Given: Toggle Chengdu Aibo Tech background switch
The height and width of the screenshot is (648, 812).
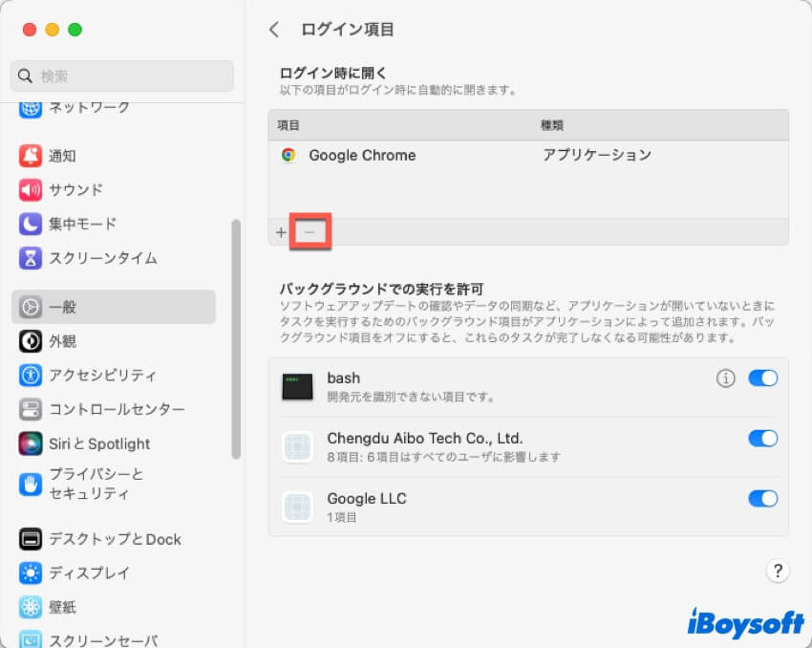Looking at the screenshot, I should 763,439.
